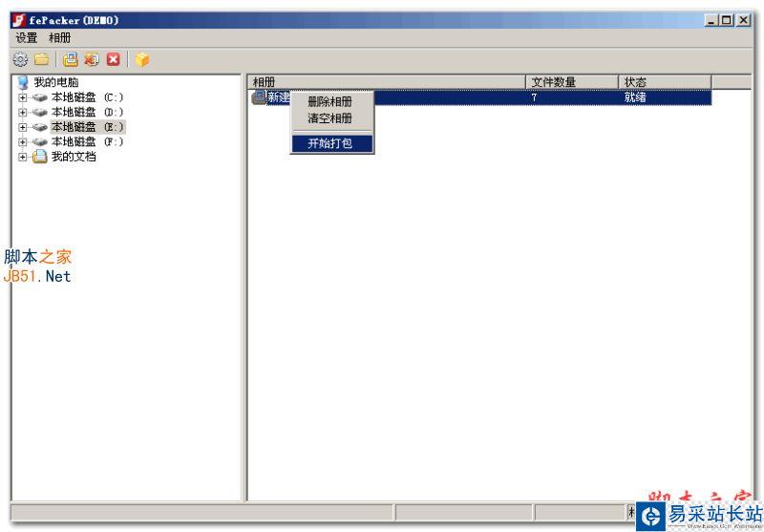The image size is (764, 532).
Task: Click the drive icon of 本地磁盘 (D:)
Action: [x=39, y=113]
